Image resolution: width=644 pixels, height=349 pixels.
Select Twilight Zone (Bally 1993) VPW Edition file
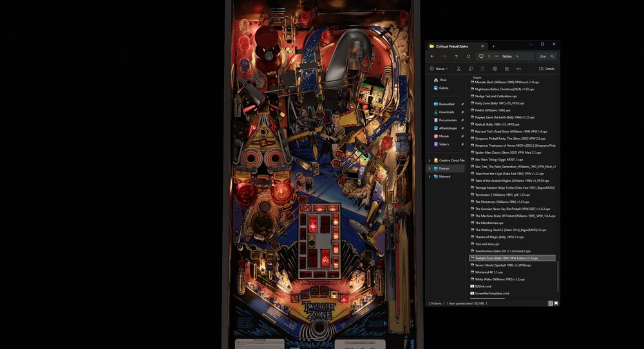click(x=512, y=258)
